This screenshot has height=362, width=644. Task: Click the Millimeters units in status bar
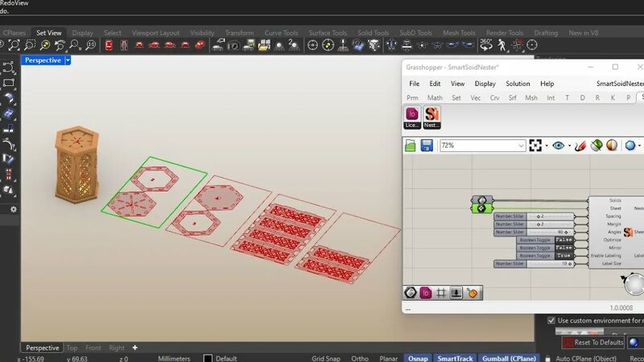(174, 358)
